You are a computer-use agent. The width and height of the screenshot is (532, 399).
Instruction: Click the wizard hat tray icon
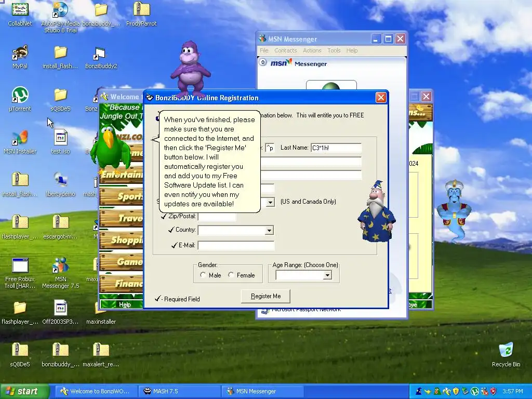[x=419, y=391]
